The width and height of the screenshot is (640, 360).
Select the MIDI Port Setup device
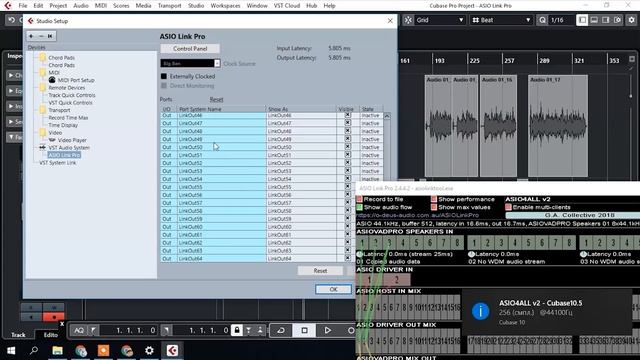coord(76,80)
